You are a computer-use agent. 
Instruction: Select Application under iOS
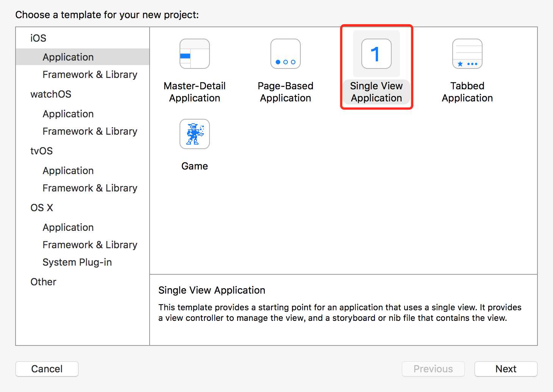pyautogui.click(x=68, y=57)
